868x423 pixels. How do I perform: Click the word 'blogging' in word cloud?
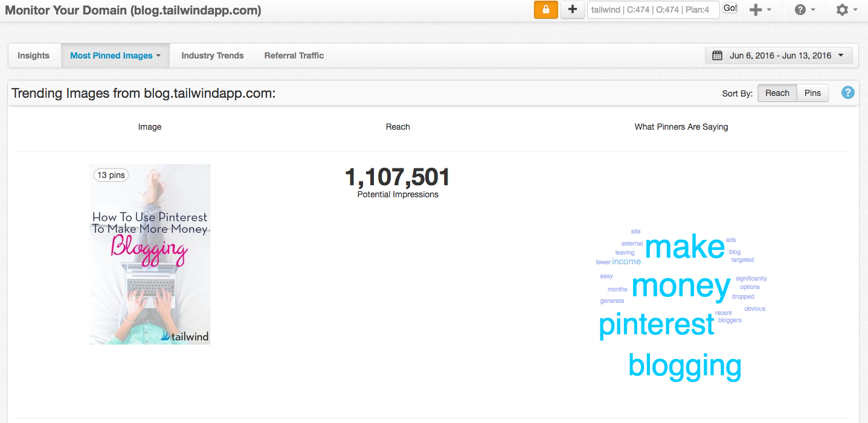685,366
